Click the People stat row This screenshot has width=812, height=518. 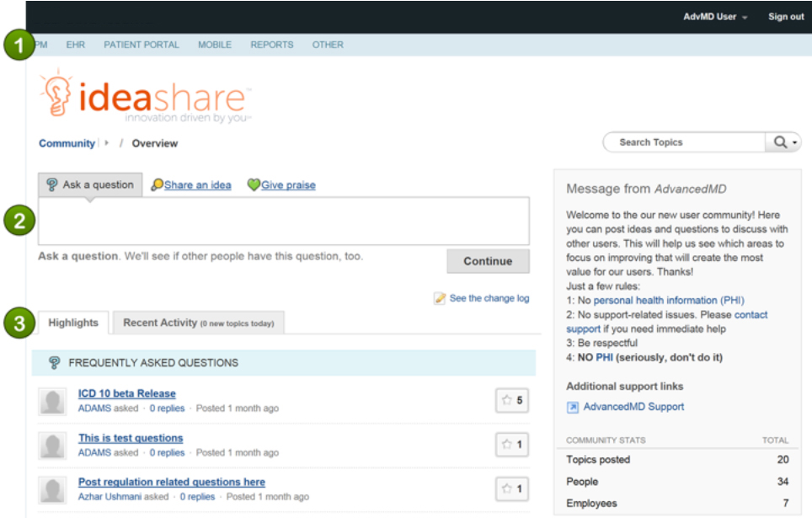(677, 482)
